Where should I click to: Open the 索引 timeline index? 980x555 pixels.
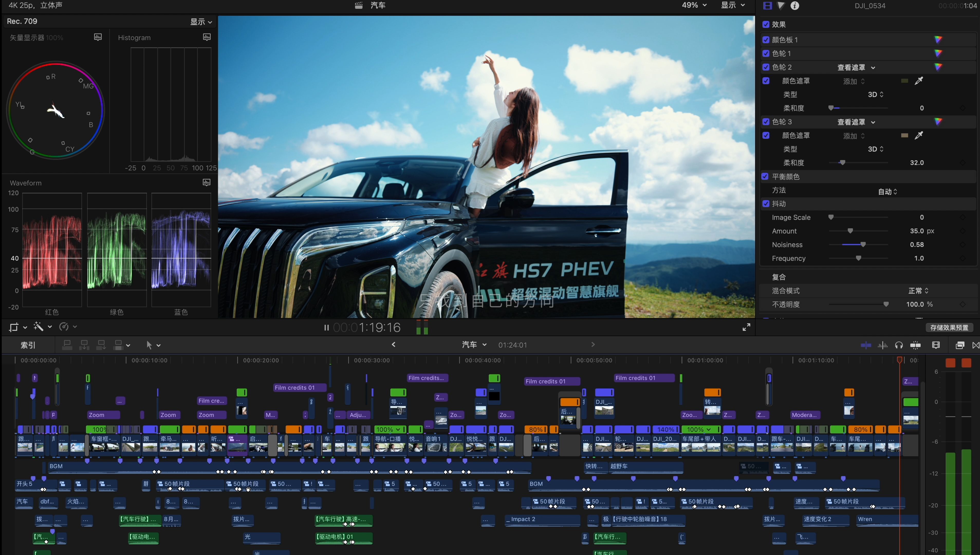pos(28,345)
